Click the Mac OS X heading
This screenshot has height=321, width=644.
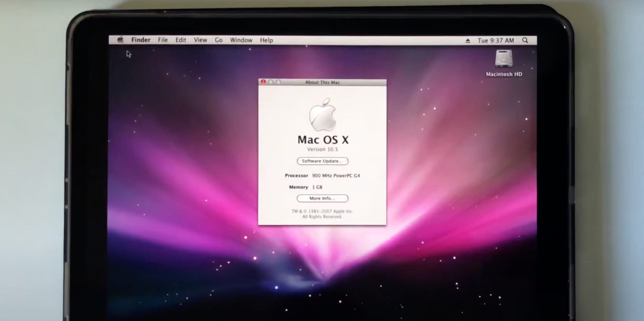pyautogui.click(x=323, y=140)
